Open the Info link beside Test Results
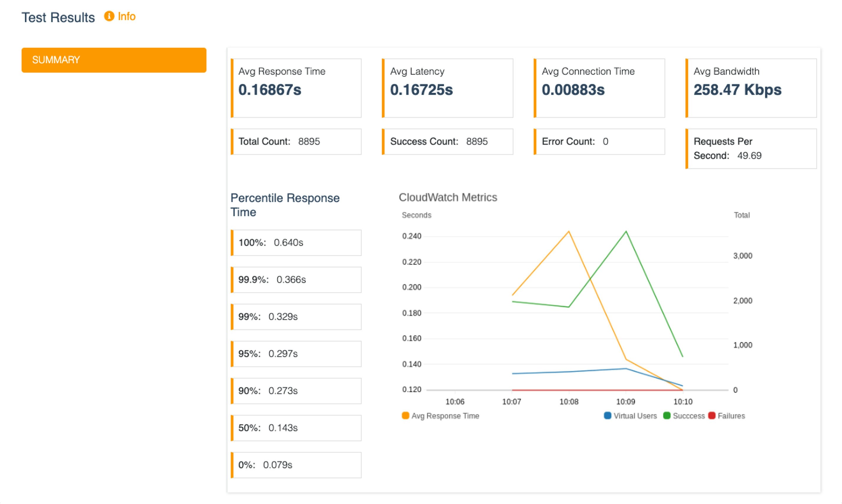The width and height of the screenshot is (842, 504). (127, 16)
